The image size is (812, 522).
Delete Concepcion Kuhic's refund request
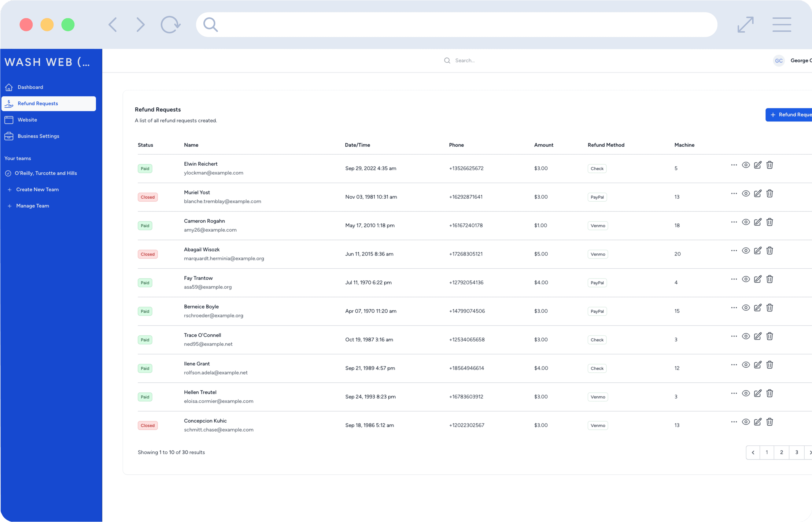(770, 422)
